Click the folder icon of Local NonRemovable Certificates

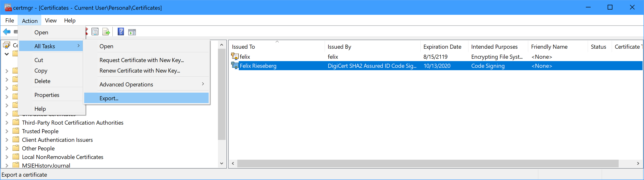click(16, 157)
